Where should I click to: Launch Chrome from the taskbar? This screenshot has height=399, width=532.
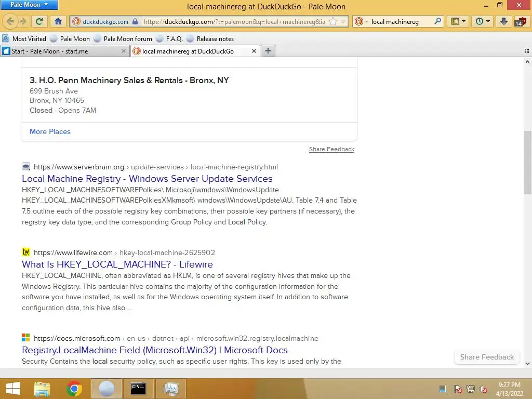74,389
